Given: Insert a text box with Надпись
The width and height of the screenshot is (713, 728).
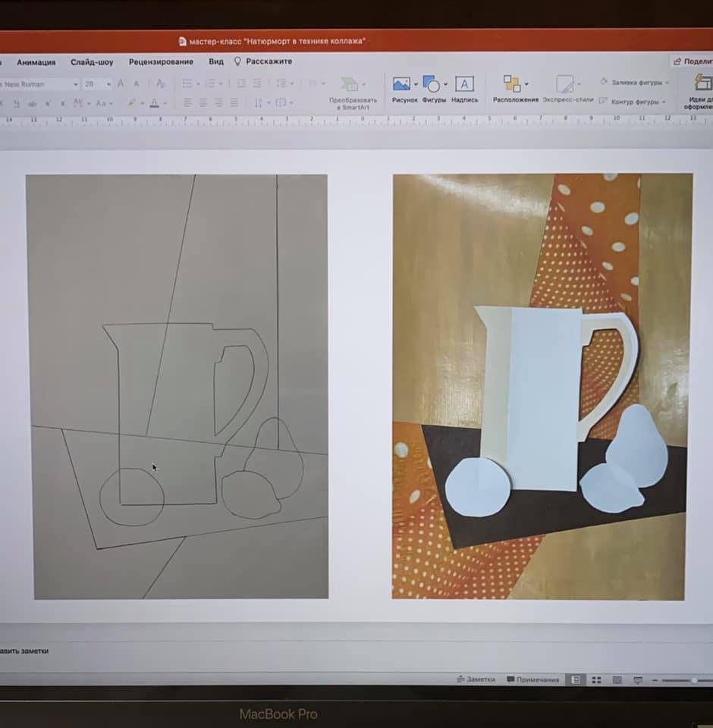Looking at the screenshot, I should [464, 84].
